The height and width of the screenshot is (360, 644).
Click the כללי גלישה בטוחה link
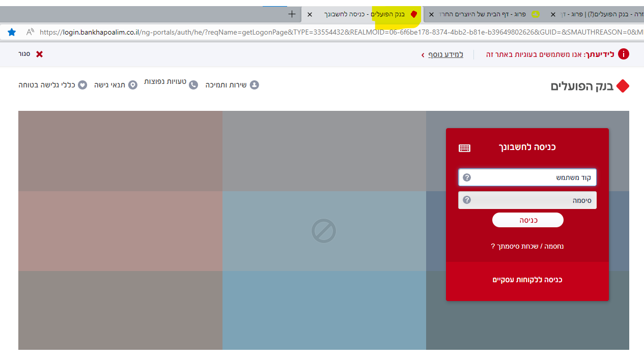(x=47, y=85)
